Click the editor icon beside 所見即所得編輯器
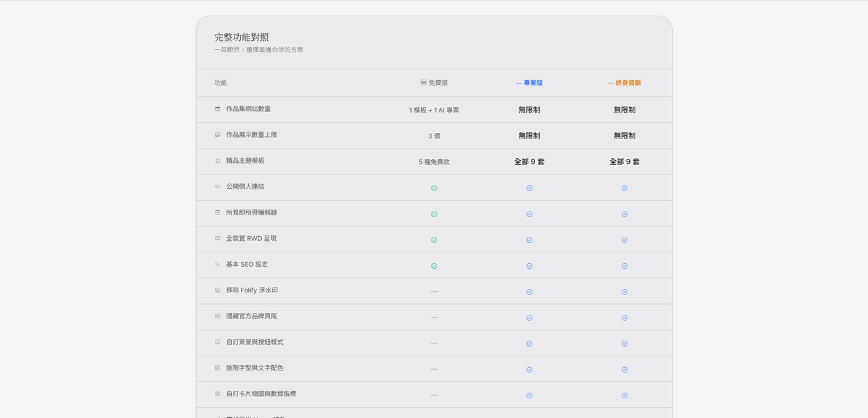 218,212
